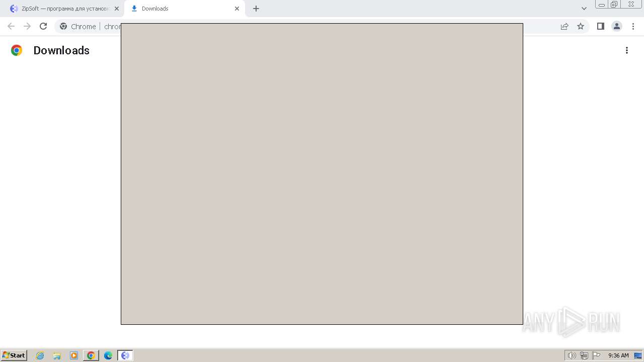Bookmark this tab with star
The height and width of the screenshot is (362, 644).
(581, 26)
